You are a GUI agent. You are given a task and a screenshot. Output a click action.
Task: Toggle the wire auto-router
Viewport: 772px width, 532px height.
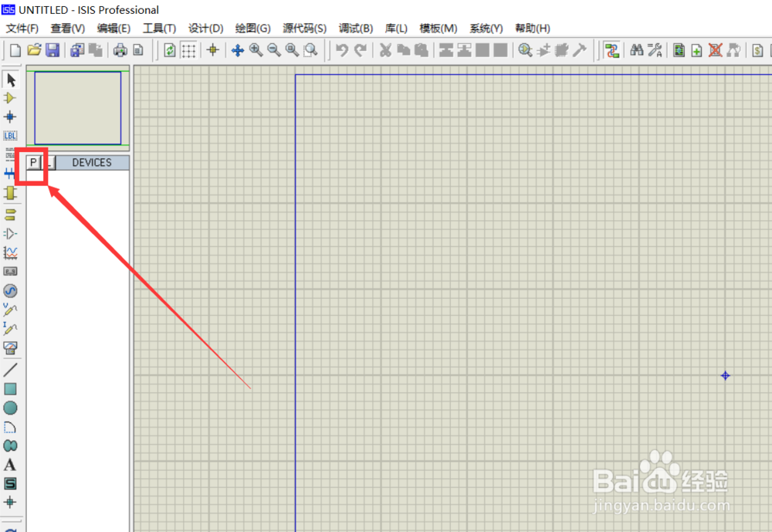click(x=612, y=50)
